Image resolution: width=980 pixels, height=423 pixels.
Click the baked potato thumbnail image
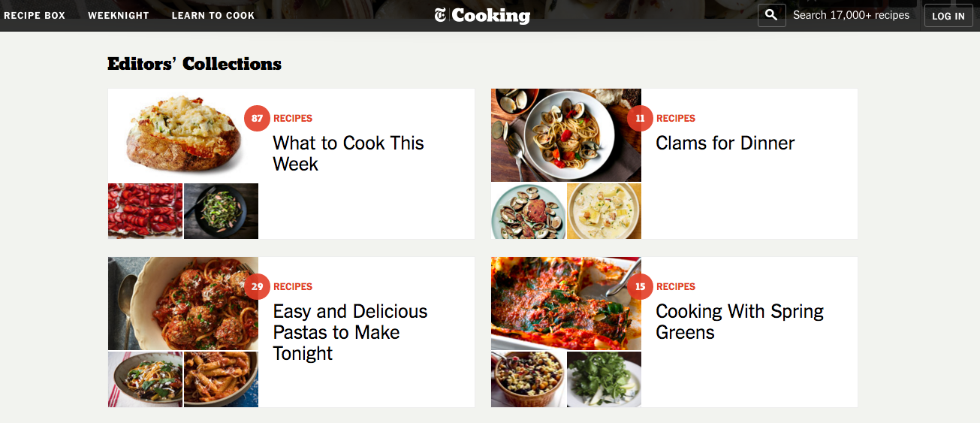[183, 135]
